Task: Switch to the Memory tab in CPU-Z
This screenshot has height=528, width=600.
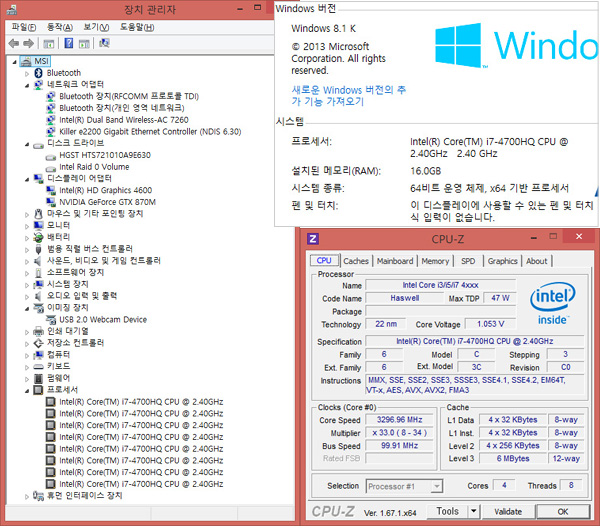Action: point(435,261)
